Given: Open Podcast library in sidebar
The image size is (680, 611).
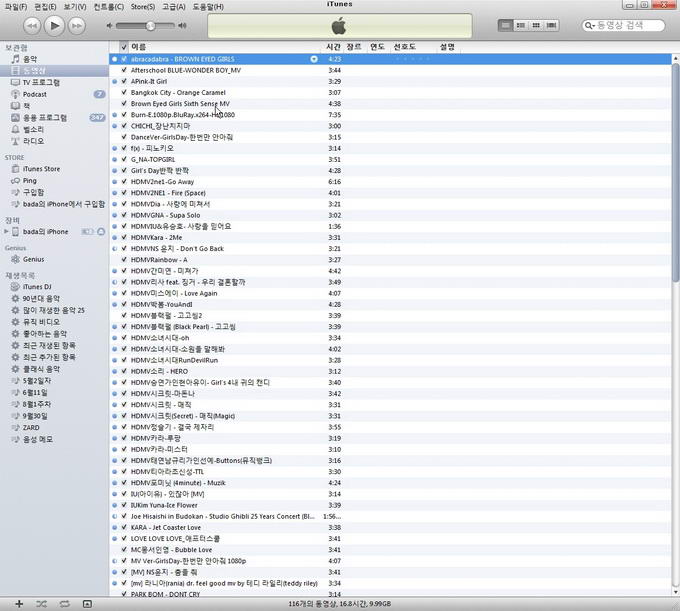Looking at the screenshot, I should click(x=54, y=94).
